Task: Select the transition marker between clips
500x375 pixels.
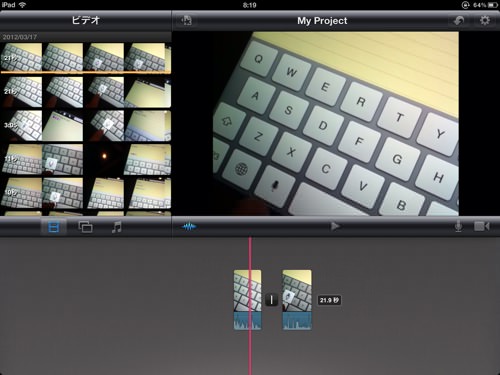Action: [x=272, y=300]
